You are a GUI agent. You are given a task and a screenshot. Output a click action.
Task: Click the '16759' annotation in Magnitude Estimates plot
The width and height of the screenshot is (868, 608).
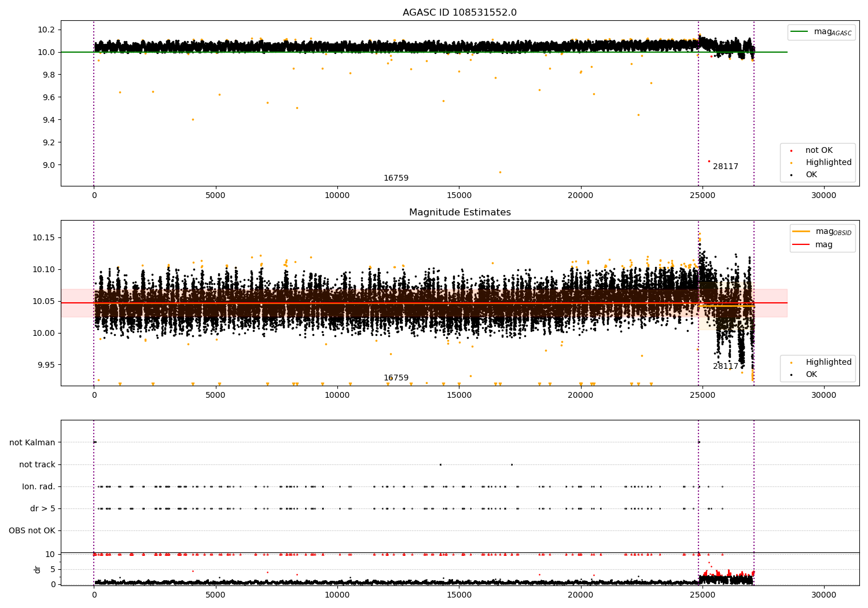[396, 378]
